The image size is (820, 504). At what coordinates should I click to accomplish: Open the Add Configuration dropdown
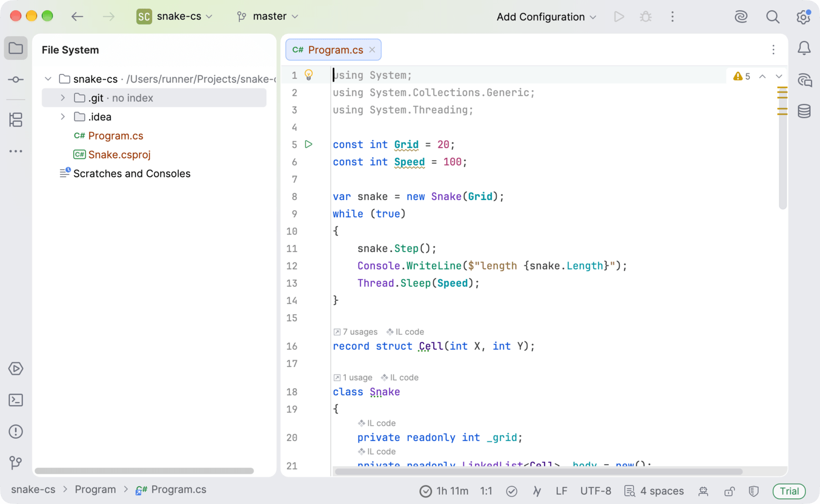coord(546,17)
